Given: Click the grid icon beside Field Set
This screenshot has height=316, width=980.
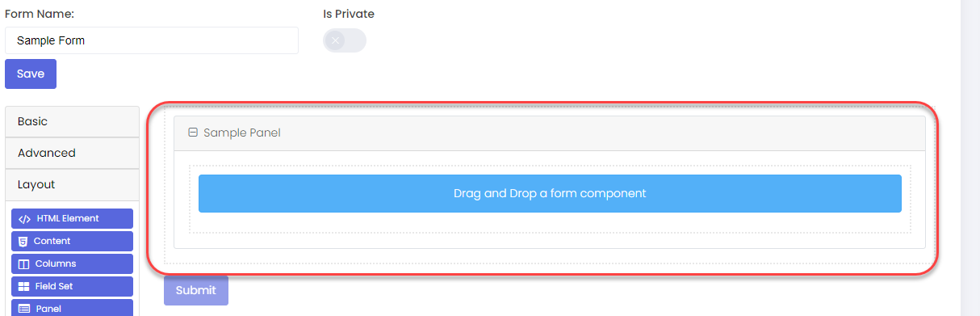Looking at the screenshot, I should tap(24, 286).
